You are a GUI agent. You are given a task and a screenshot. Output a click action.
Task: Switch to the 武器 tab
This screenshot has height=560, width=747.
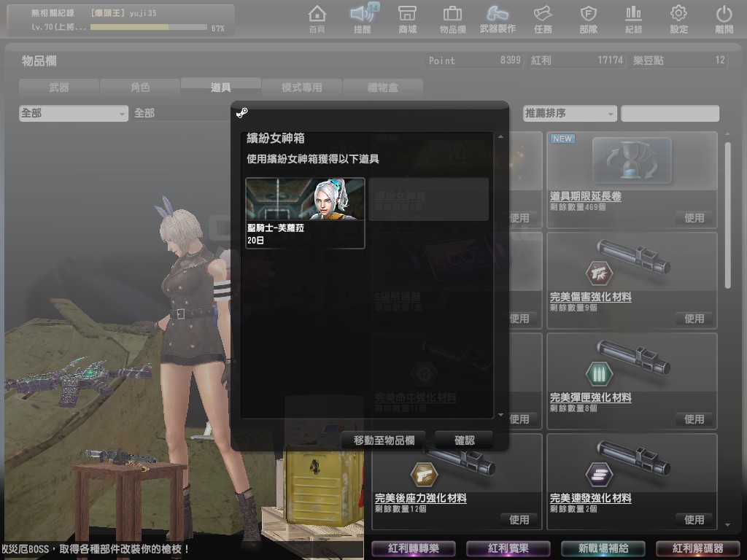[x=59, y=87]
